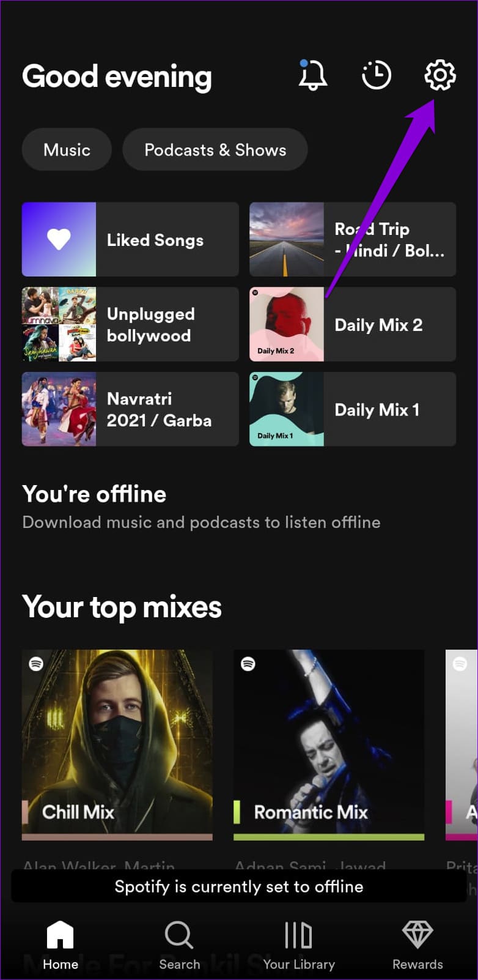Tap 'Your top mixes' heading
Screen dimensions: 478x980
pos(122,607)
